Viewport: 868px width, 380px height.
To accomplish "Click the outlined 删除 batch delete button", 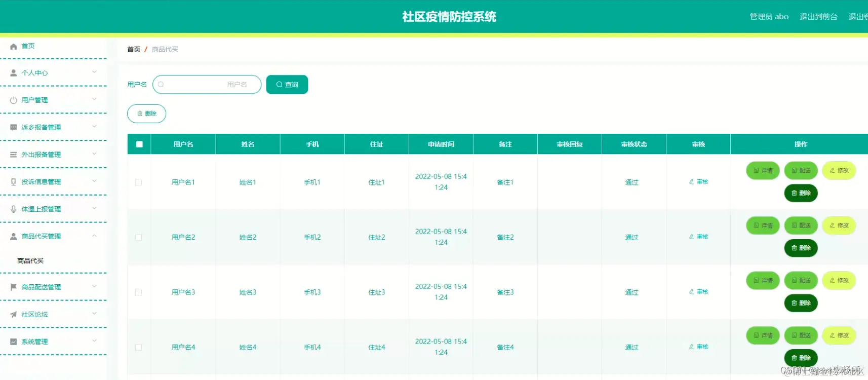I will click(146, 113).
